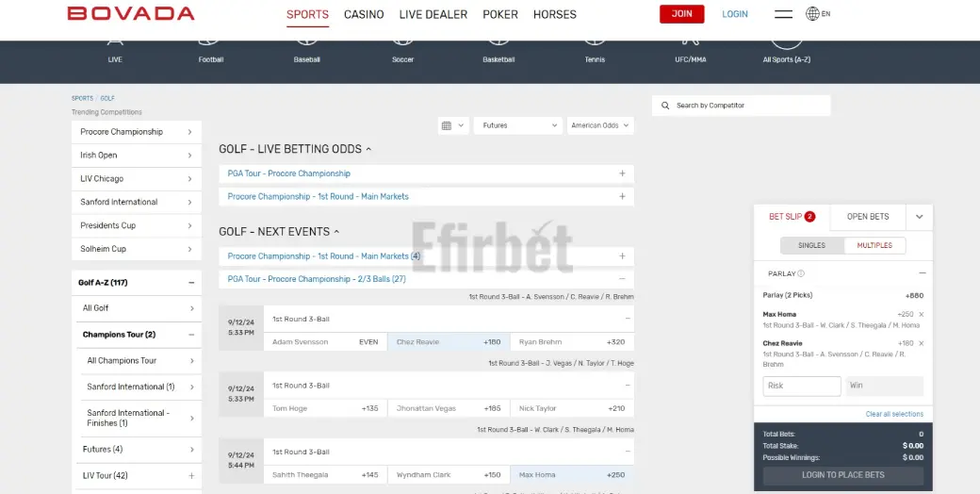The width and height of the screenshot is (980, 494).
Task: Click the search magnifier icon
Action: click(665, 106)
